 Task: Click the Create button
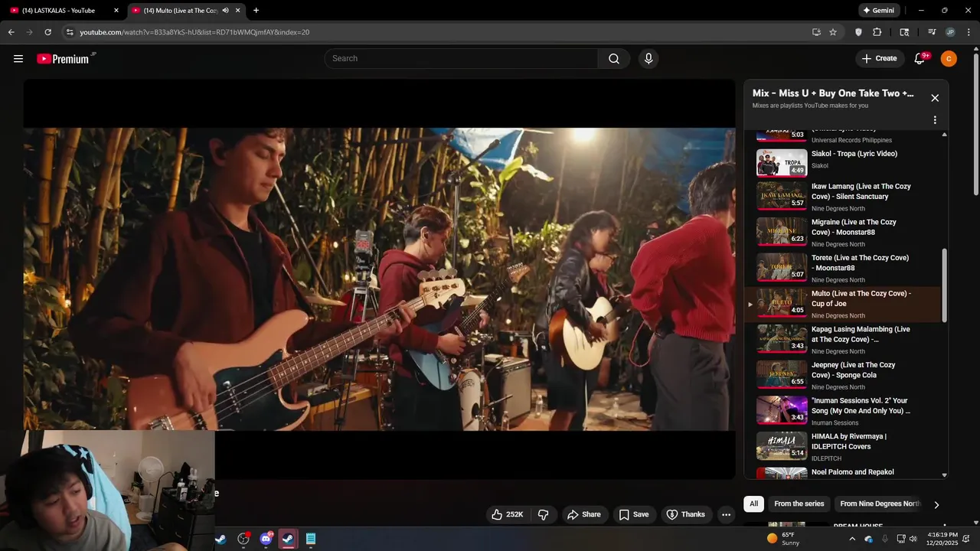[x=879, y=59]
